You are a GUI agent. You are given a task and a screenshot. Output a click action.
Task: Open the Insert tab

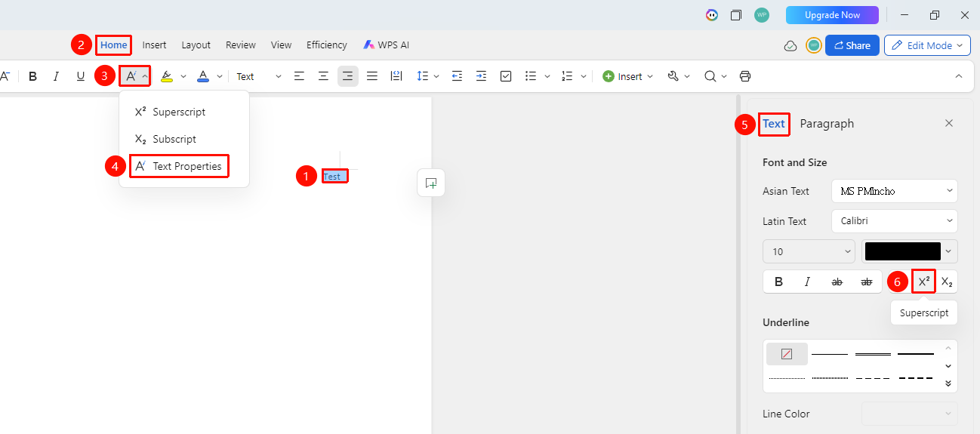click(x=155, y=45)
